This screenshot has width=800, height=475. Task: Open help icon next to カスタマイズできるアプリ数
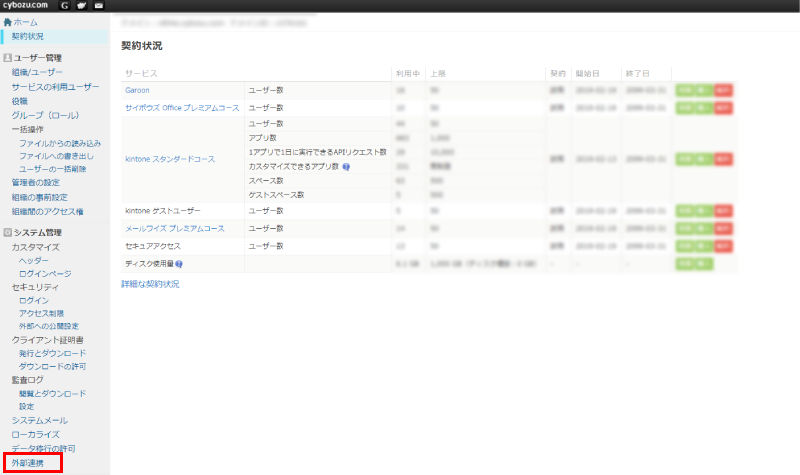click(346, 167)
